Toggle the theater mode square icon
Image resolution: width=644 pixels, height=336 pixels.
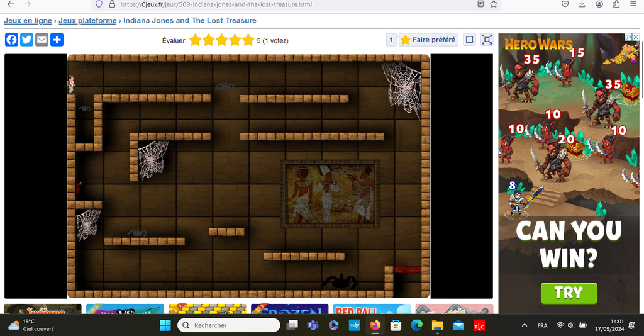click(469, 40)
